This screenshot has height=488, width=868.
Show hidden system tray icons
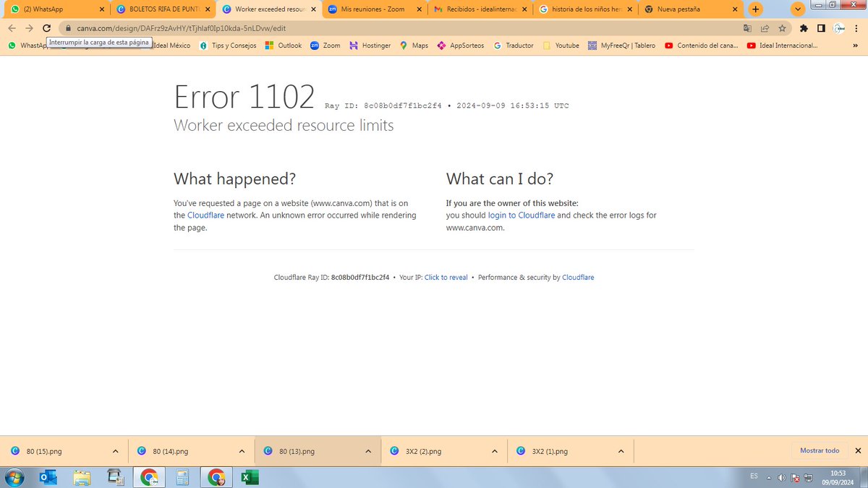pos(770,477)
